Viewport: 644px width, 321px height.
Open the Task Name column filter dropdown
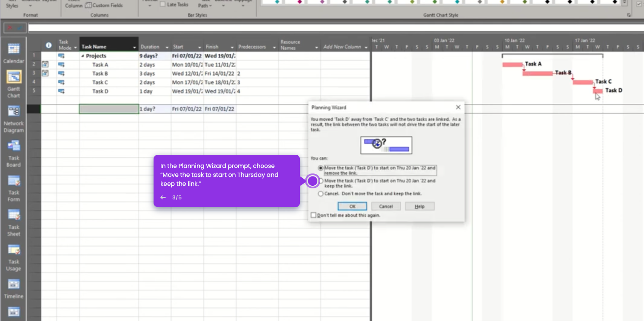tap(134, 47)
